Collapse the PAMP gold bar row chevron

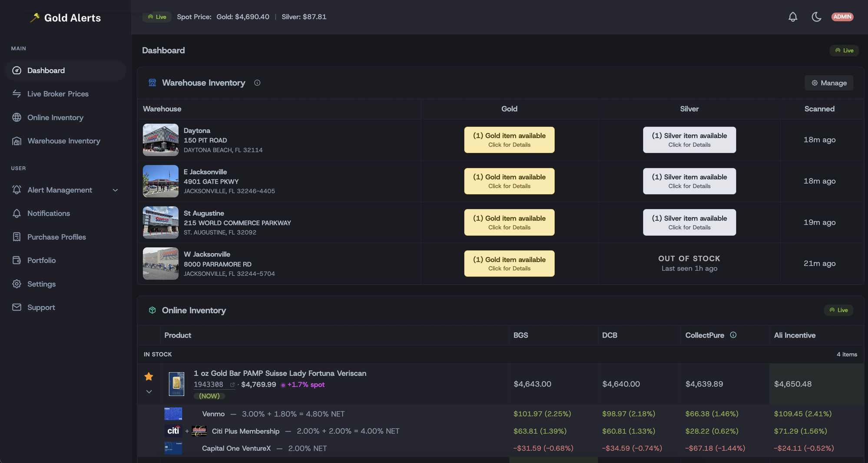click(149, 392)
